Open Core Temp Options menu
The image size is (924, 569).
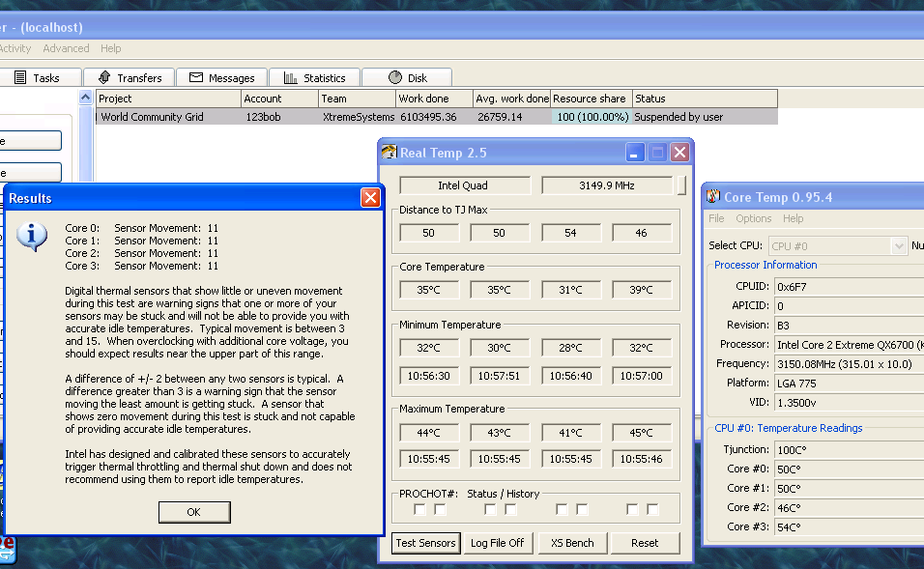753,218
